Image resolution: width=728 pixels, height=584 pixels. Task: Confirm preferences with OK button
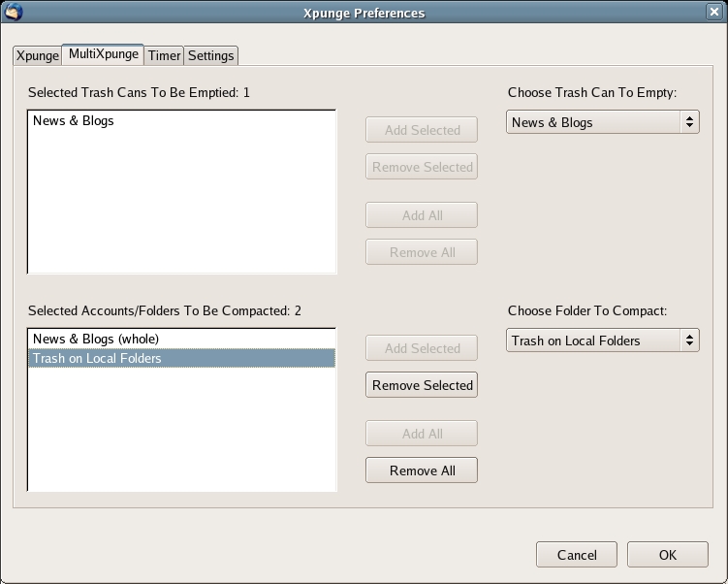[668, 555]
